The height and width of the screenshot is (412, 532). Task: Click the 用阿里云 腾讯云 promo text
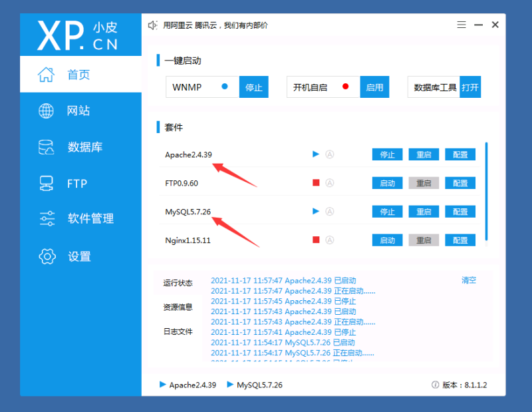coord(215,25)
